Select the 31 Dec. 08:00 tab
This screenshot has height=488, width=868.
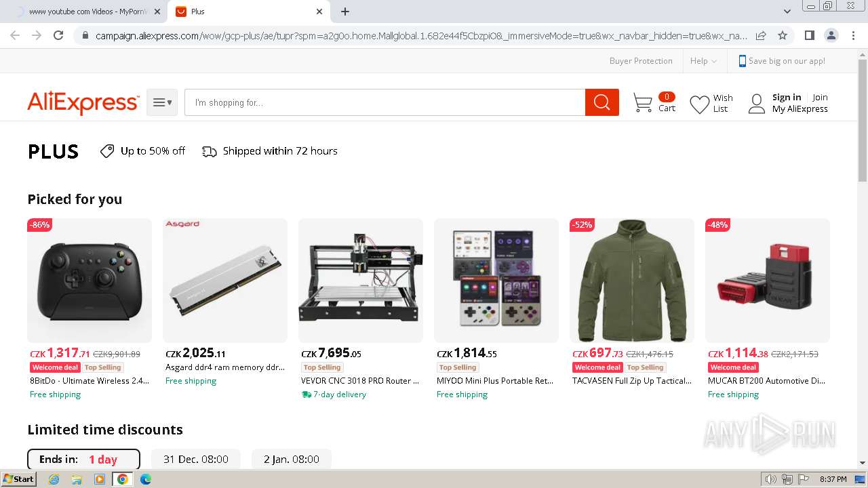tap(195, 460)
